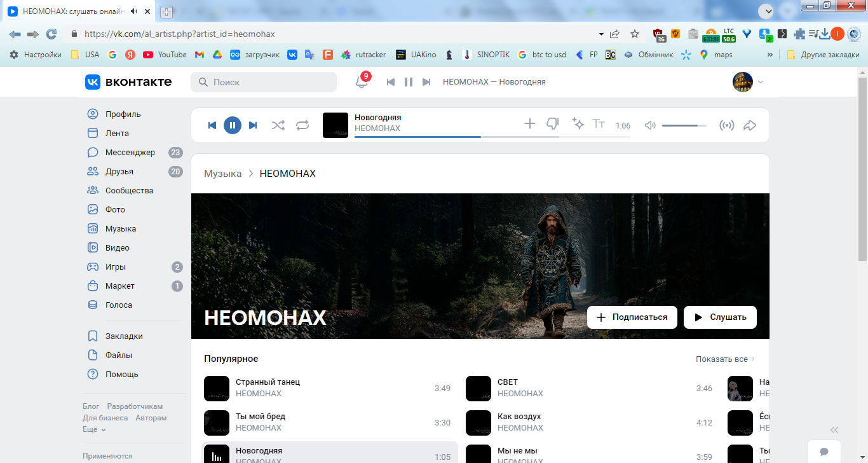
Task: Pause playback with the blue round button
Action: click(x=233, y=125)
